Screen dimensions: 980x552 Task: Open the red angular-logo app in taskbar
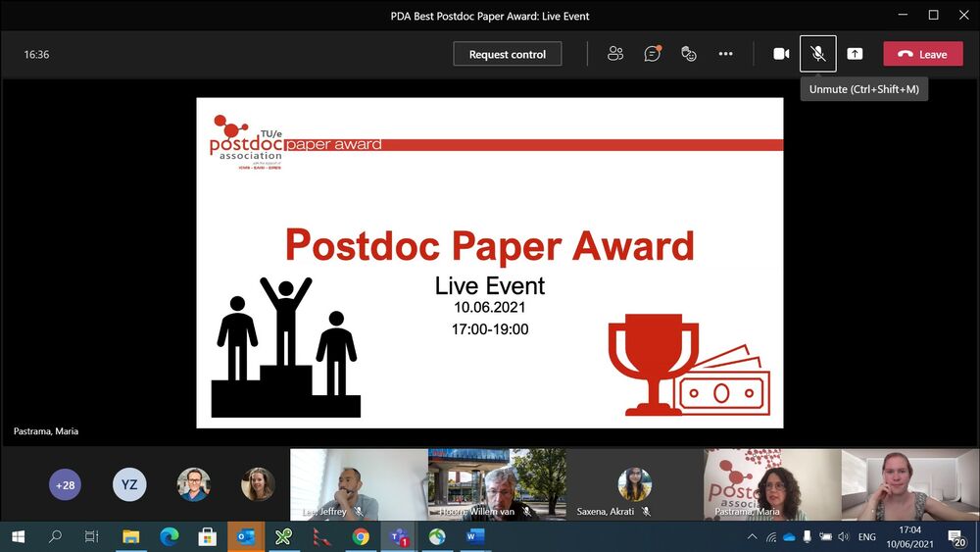(321, 536)
